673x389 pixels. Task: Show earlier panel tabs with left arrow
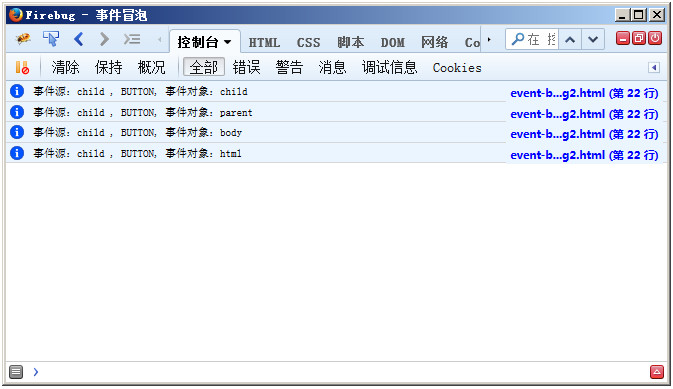[160, 40]
